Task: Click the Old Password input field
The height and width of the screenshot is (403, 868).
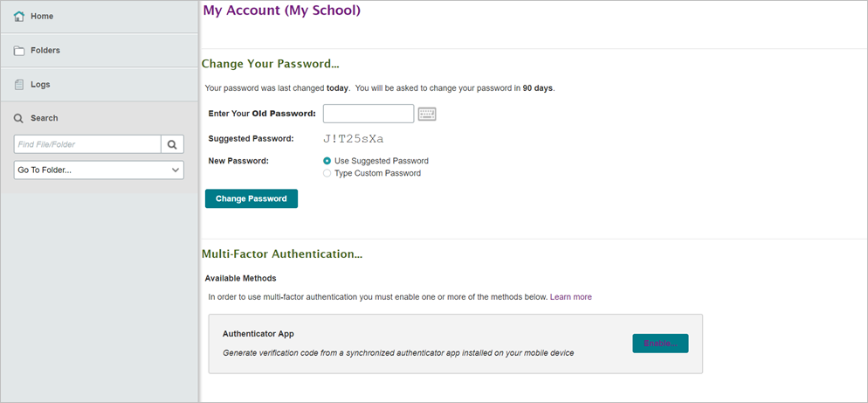Action: tap(369, 114)
